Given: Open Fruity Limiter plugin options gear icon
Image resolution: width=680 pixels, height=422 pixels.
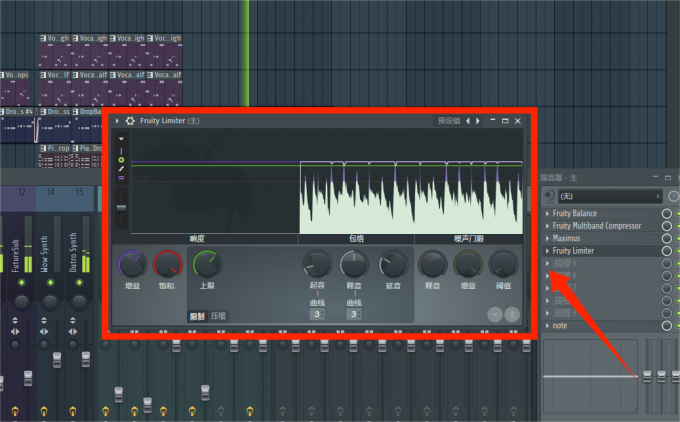Looking at the screenshot, I should (x=130, y=121).
